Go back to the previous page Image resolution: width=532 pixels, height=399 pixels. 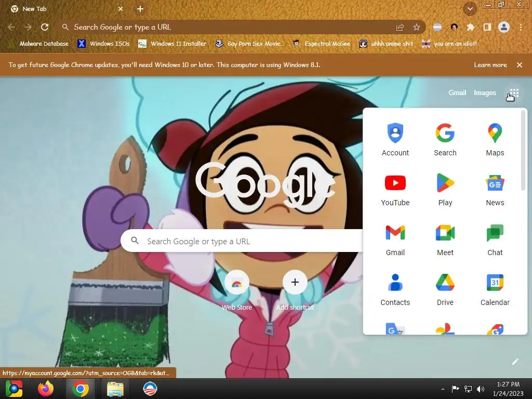point(11,27)
